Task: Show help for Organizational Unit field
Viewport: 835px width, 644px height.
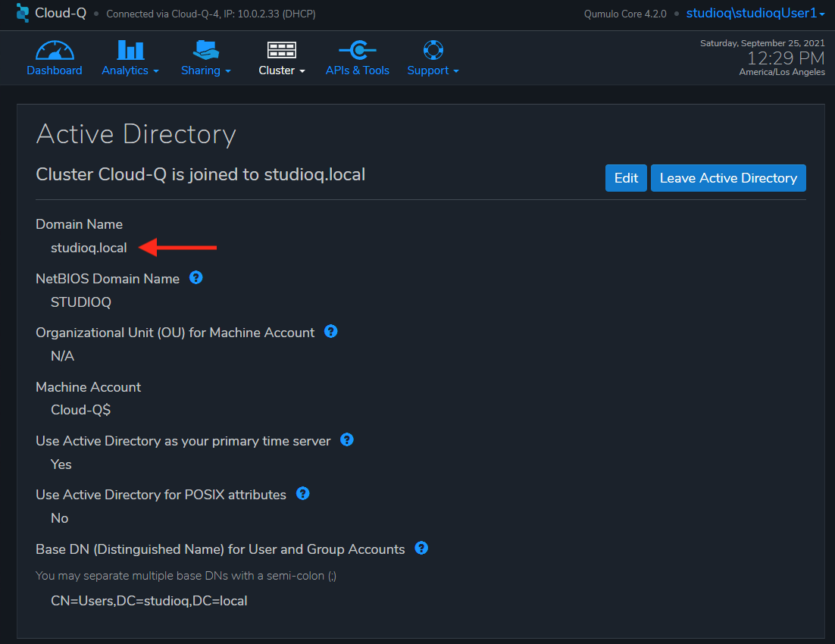Action: tap(330, 331)
